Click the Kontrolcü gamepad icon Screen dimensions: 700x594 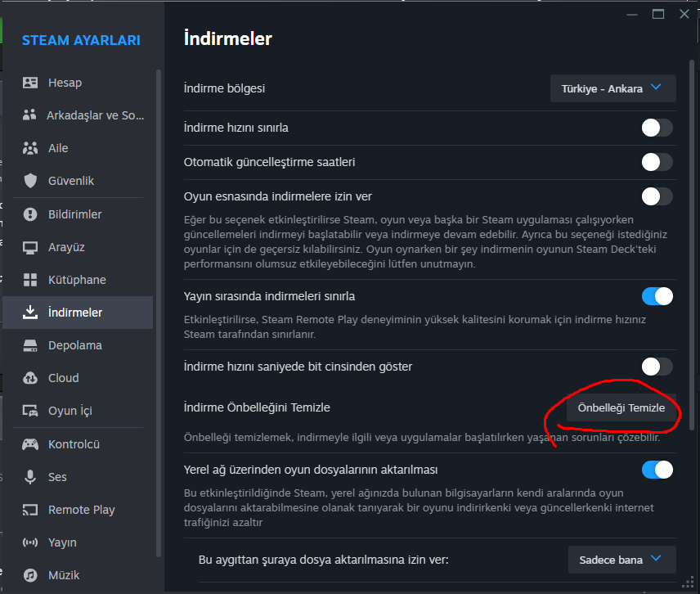30,444
